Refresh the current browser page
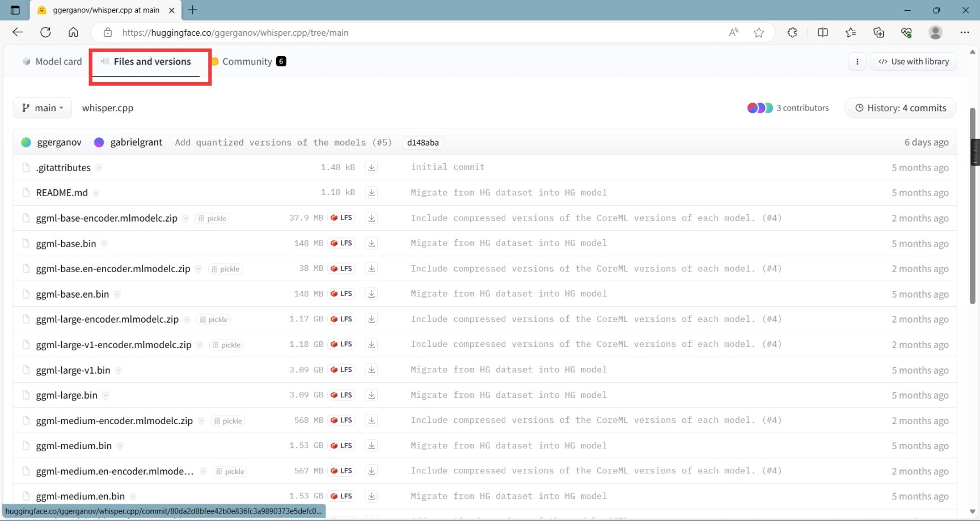The image size is (980, 521). (x=45, y=32)
